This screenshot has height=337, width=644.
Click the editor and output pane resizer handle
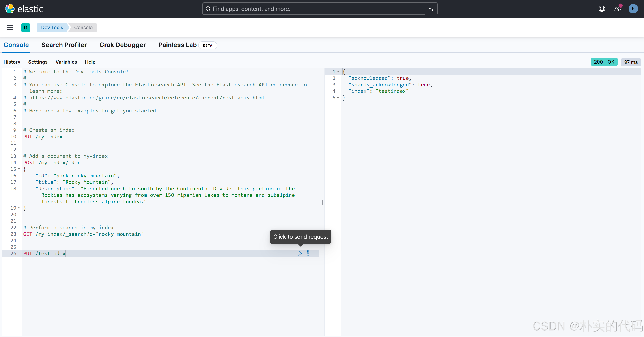pyautogui.click(x=321, y=202)
